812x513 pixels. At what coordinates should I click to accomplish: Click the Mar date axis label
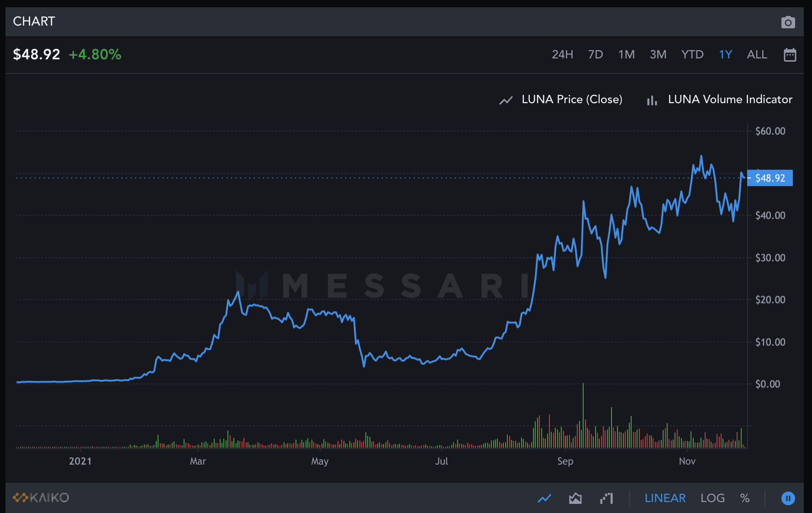(x=198, y=461)
